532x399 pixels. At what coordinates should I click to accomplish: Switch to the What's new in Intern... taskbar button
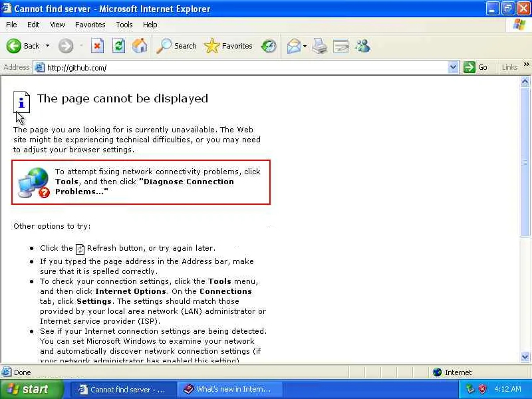(230, 390)
